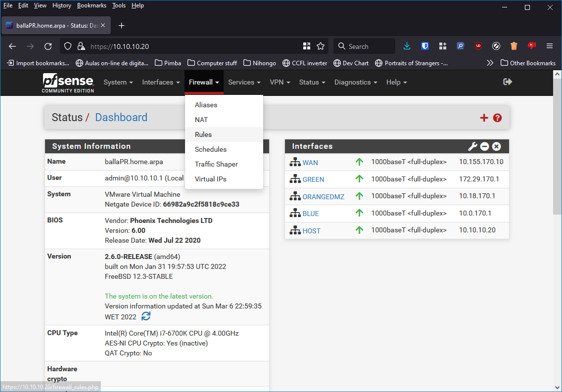Select Rules from the Firewall menu
Viewport: 562px width, 392px height.
(x=203, y=134)
